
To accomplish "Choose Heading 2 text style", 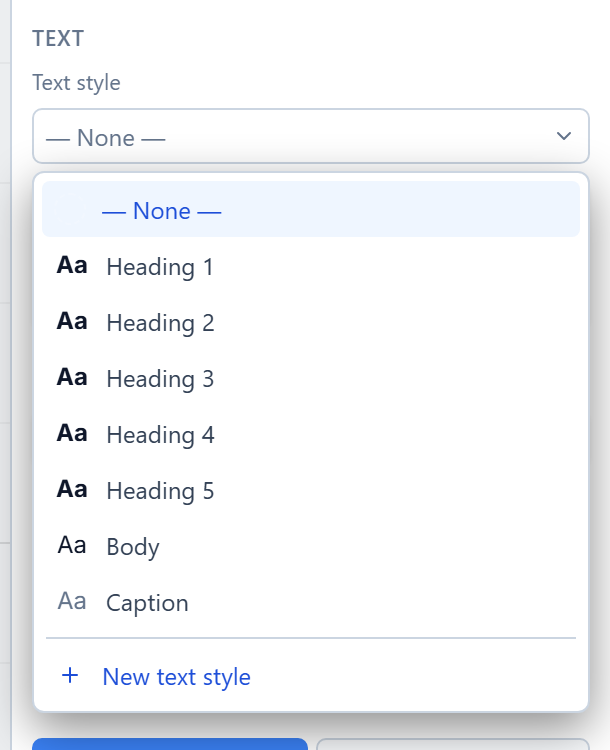I will [x=311, y=321].
